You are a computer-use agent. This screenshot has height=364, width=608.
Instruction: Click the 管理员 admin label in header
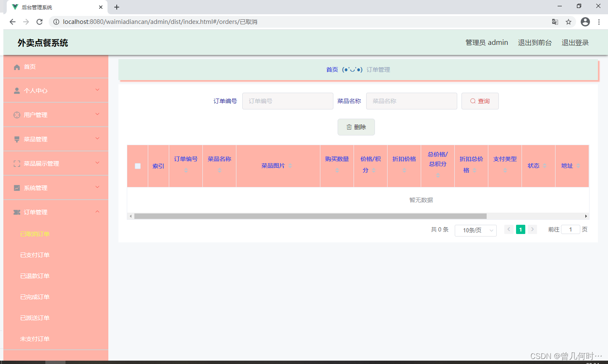487,42
